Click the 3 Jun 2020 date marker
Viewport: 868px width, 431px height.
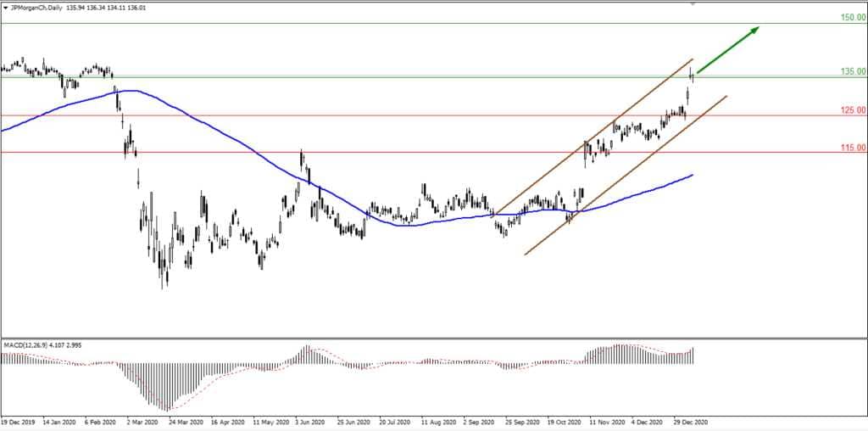click(312, 421)
